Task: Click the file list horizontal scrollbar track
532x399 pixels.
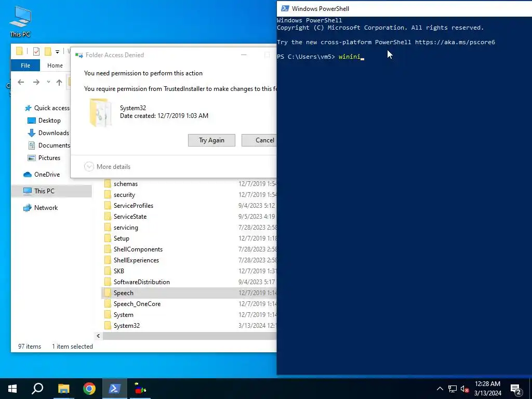Action: pos(190,336)
